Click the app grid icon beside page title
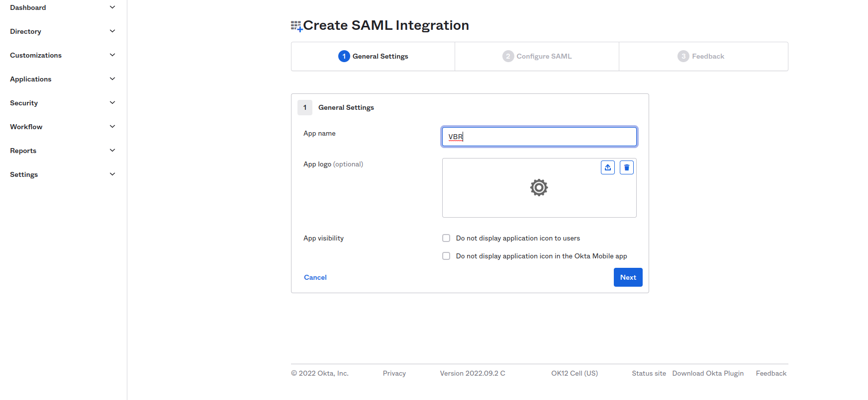Image resolution: width=868 pixels, height=400 pixels. coord(297,26)
